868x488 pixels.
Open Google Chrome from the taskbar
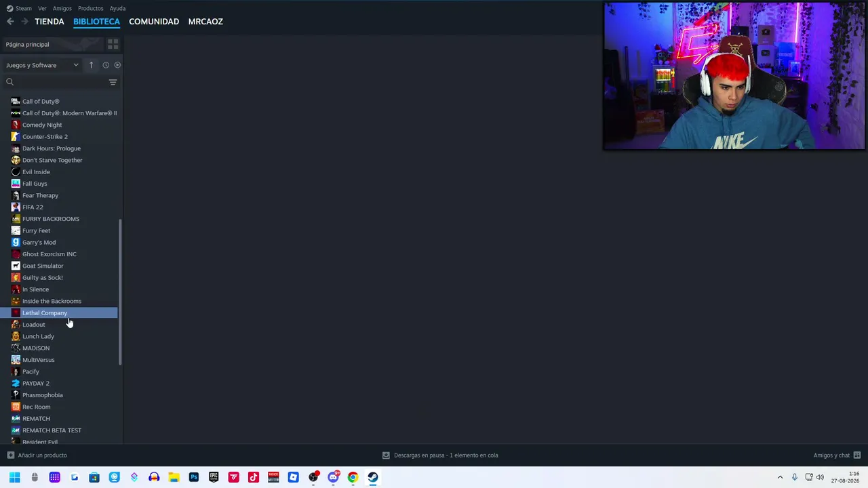[353, 477]
